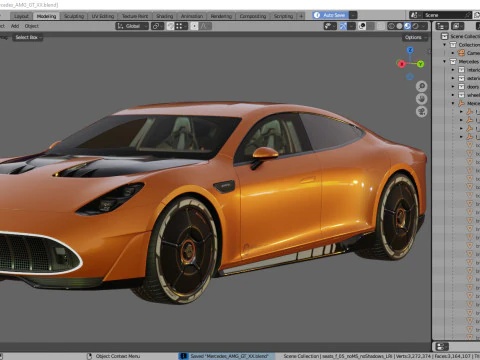Select the Mercedes armature icon in outliner

(x=462, y=103)
